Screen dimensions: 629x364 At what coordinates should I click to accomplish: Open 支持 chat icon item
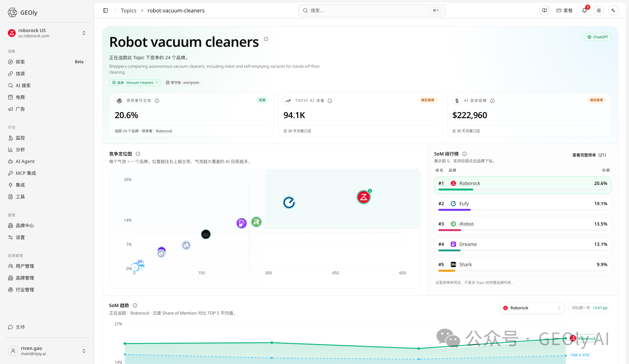coord(47,327)
